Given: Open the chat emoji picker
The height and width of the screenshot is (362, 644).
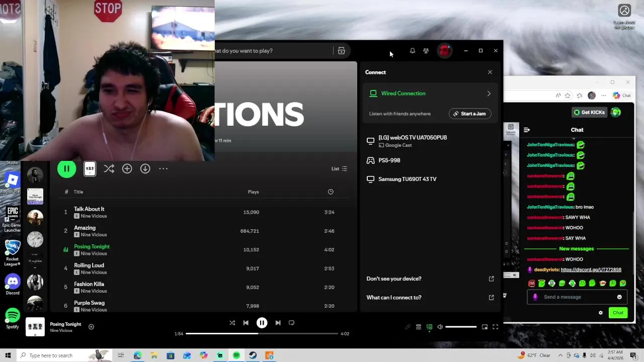Looking at the screenshot, I should point(619,297).
